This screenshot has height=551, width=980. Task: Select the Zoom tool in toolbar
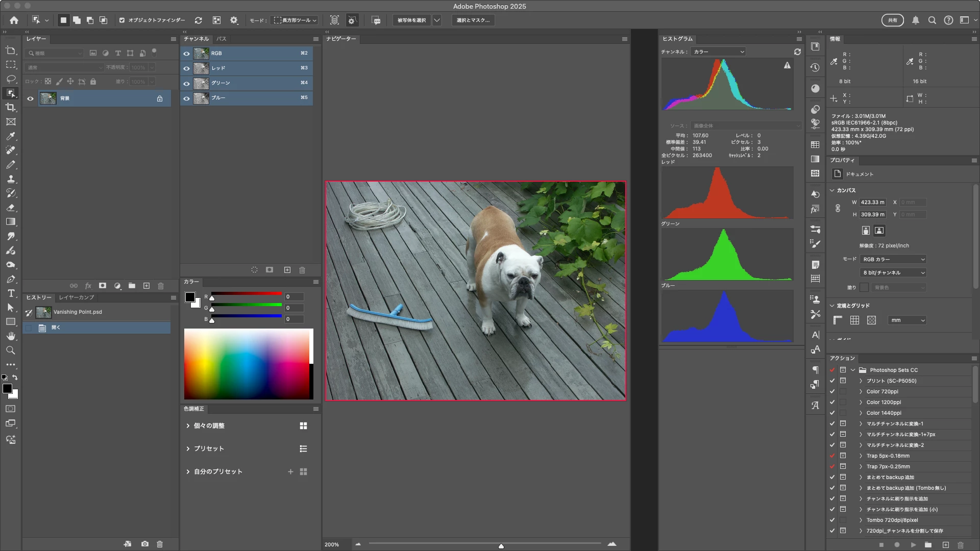[11, 350]
